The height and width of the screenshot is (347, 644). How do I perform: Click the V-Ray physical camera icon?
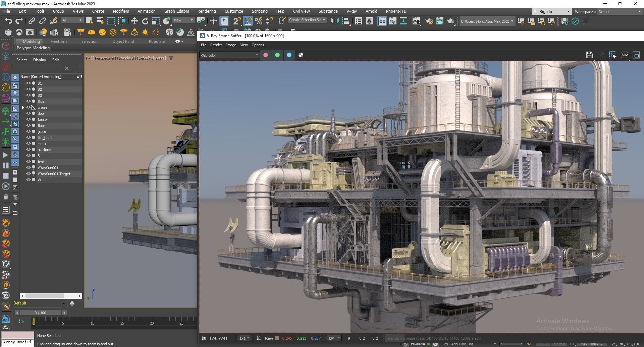pyautogui.click(x=67, y=32)
